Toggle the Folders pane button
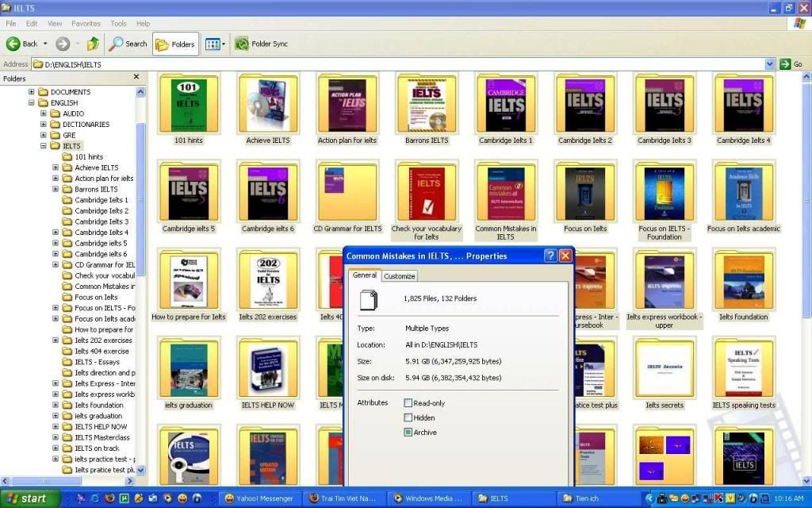 pyautogui.click(x=175, y=44)
